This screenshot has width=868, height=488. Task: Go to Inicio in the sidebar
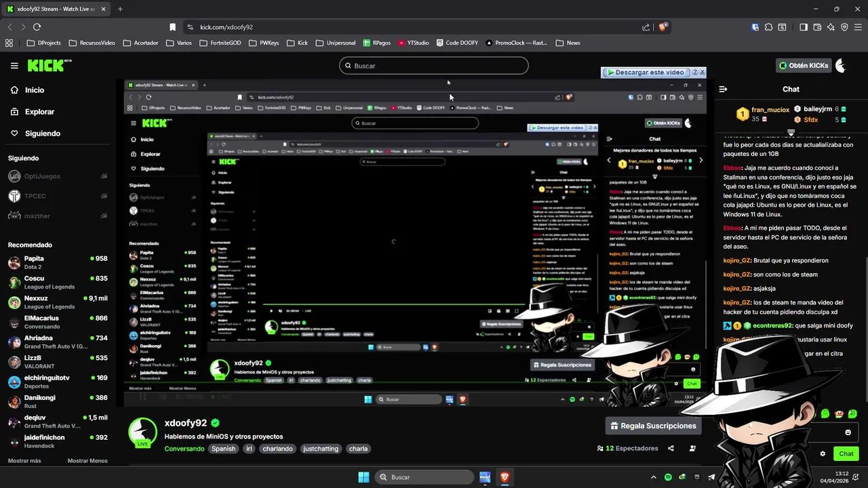[x=34, y=90]
